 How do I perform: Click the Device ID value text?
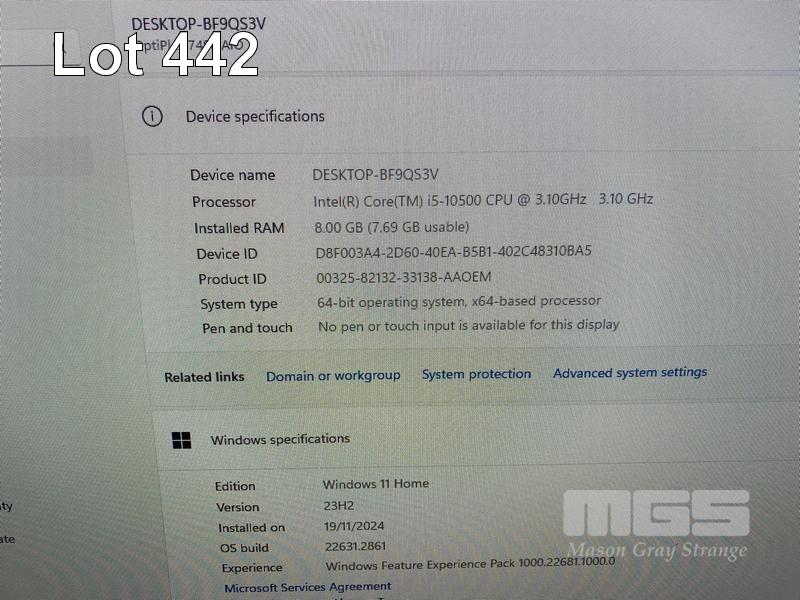pos(454,252)
